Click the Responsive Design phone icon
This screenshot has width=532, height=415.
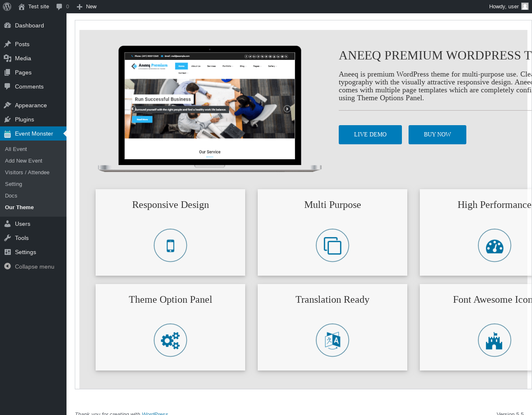[170, 245]
